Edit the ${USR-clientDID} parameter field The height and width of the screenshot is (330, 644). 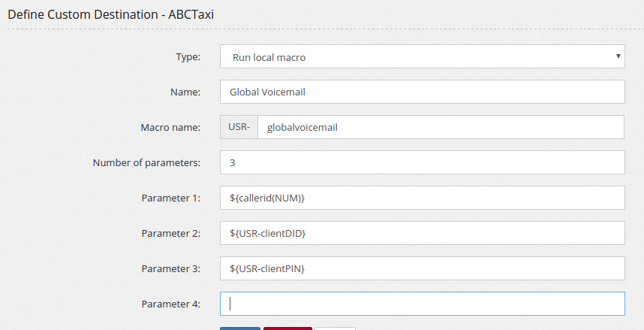423,233
